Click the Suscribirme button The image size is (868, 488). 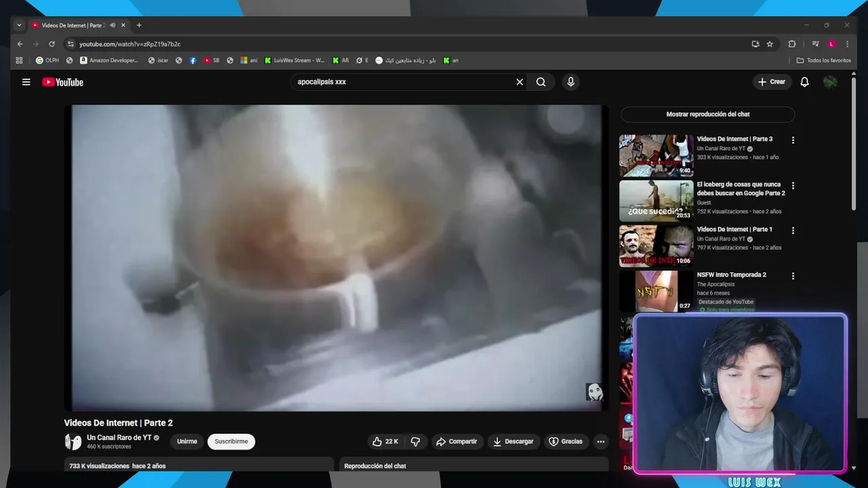click(x=231, y=441)
